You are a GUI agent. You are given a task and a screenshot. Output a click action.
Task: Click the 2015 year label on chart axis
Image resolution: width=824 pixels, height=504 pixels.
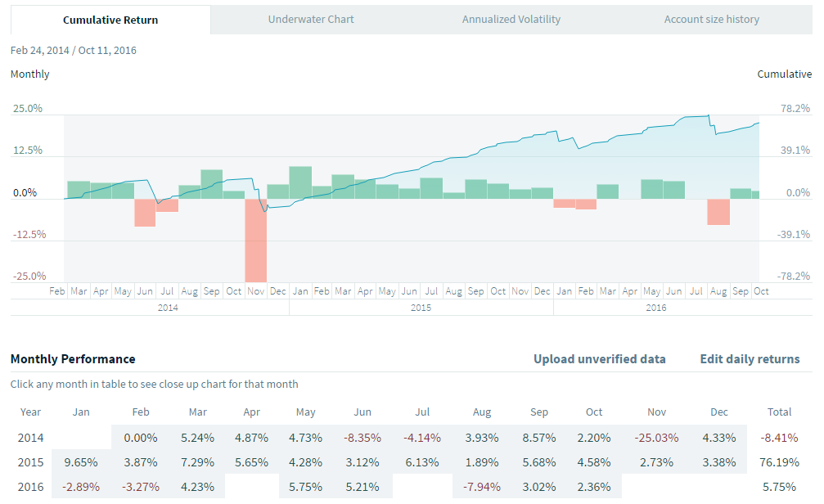click(x=421, y=308)
